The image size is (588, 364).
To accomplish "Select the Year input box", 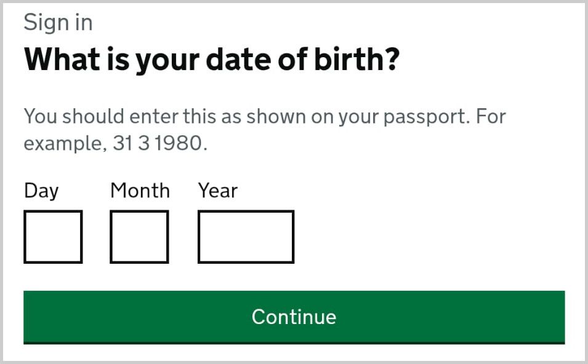I will pos(246,237).
